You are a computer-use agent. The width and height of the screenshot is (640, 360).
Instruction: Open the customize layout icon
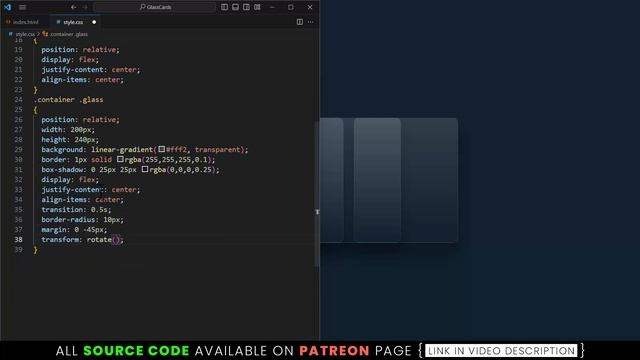(257, 7)
